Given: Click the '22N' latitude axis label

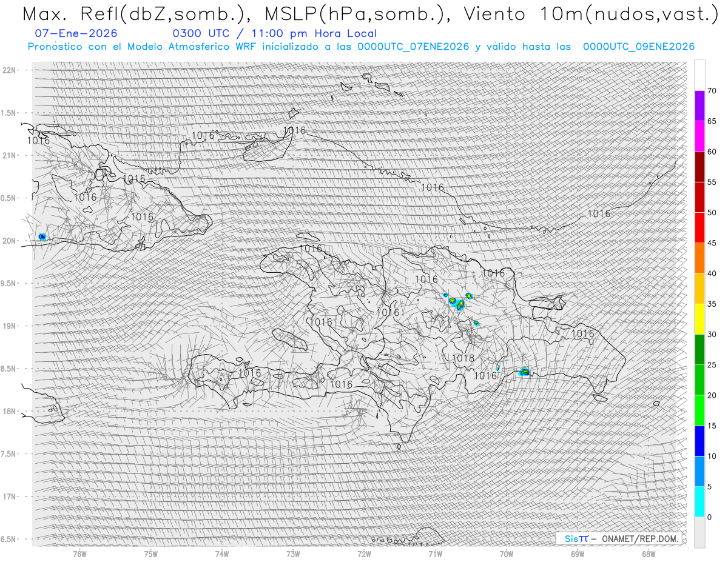Looking at the screenshot, I should pyautogui.click(x=9, y=70).
